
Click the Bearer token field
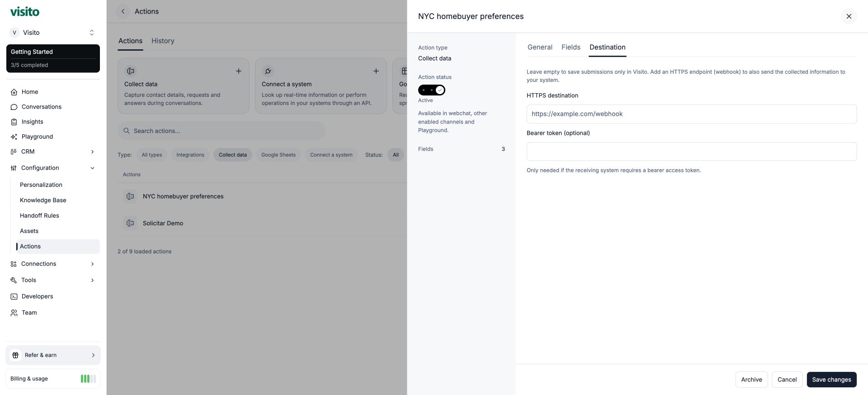click(x=692, y=152)
